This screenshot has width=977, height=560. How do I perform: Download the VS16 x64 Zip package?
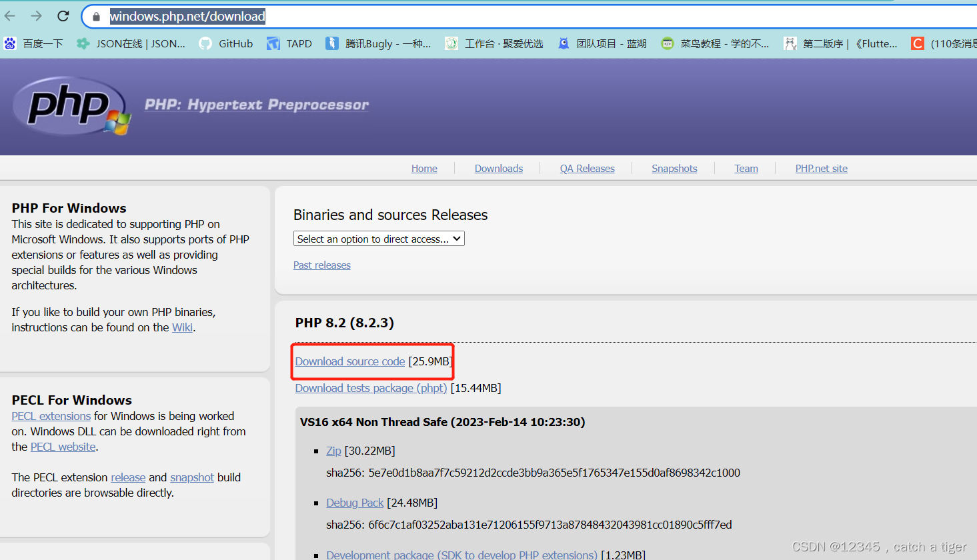tap(333, 450)
